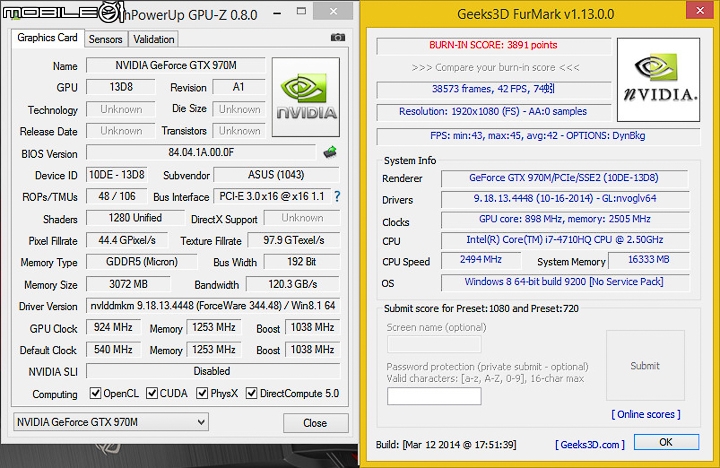Click the NVIDIA SLI Disabled field
720x468 pixels.
click(213, 371)
